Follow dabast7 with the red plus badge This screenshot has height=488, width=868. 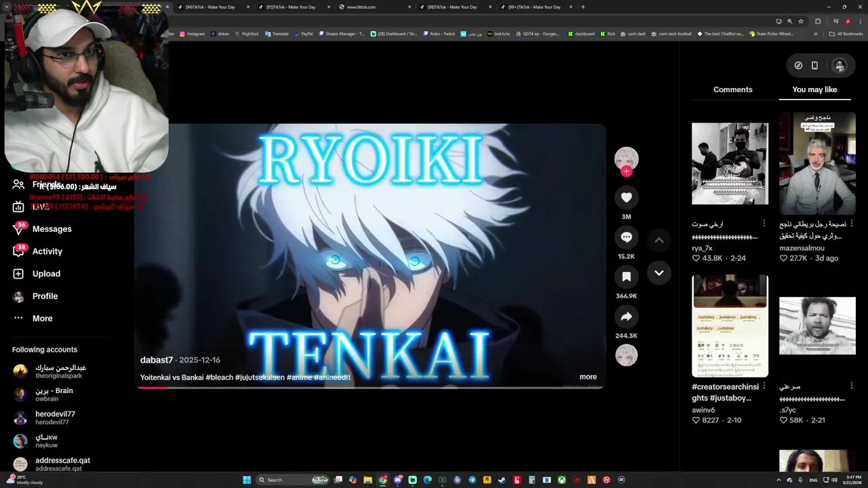coord(627,171)
